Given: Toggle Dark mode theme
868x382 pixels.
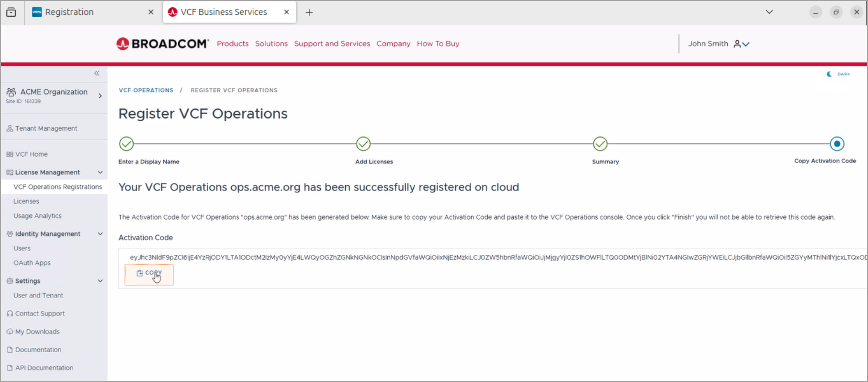Looking at the screenshot, I should [x=839, y=74].
